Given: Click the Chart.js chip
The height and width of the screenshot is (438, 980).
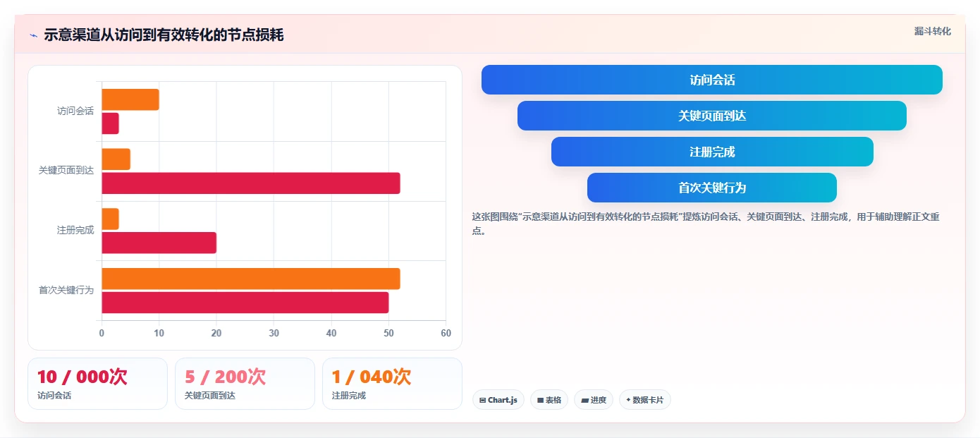Looking at the screenshot, I should pyautogui.click(x=498, y=400).
